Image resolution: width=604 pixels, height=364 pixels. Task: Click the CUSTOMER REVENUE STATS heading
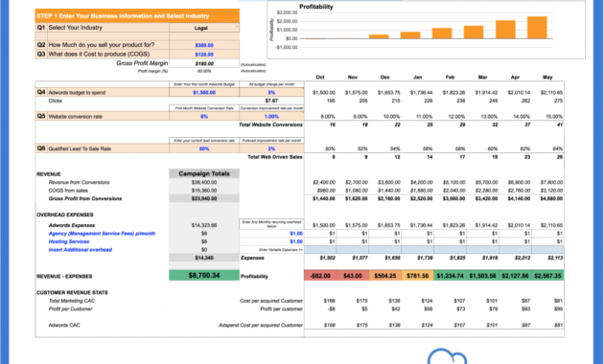pos(72,292)
